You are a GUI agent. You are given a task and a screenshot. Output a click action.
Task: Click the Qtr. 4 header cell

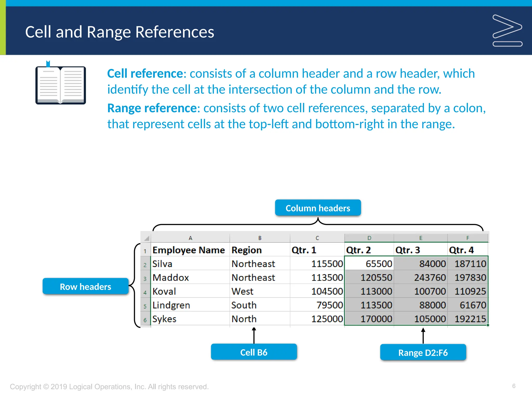click(468, 250)
